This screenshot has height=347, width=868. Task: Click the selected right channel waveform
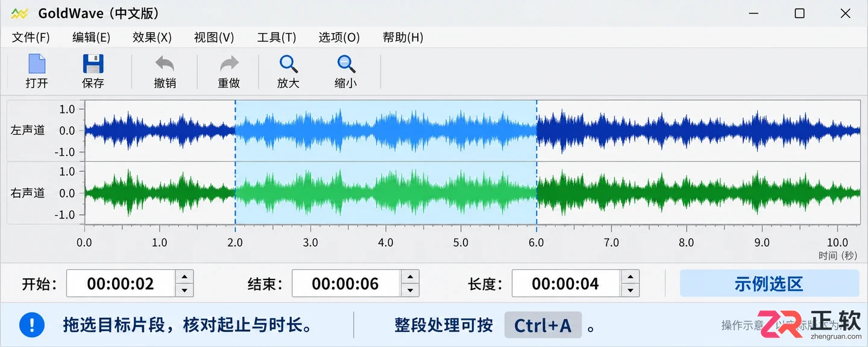point(386,193)
